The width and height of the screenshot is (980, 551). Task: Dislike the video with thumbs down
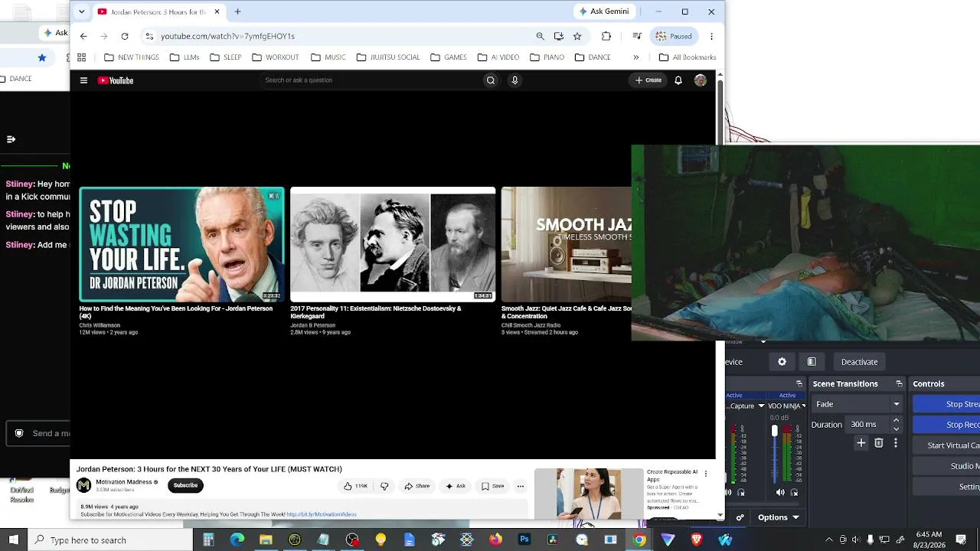384,486
